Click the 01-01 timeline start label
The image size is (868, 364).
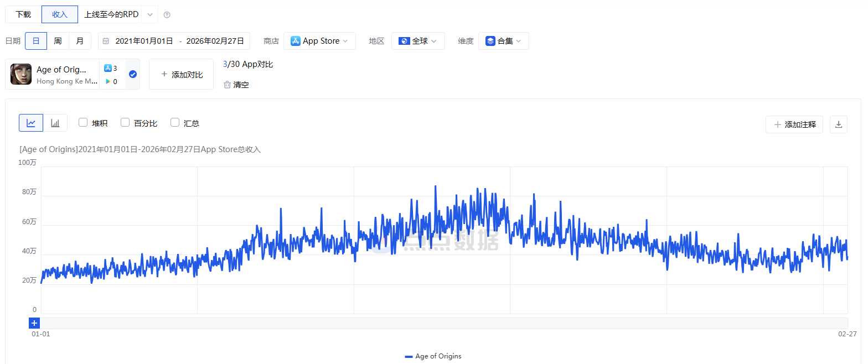40,334
